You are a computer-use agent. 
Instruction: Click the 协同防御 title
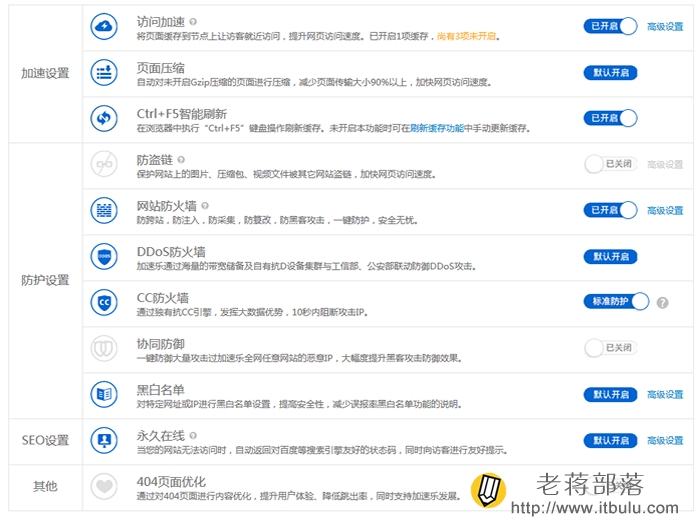point(160,344)
